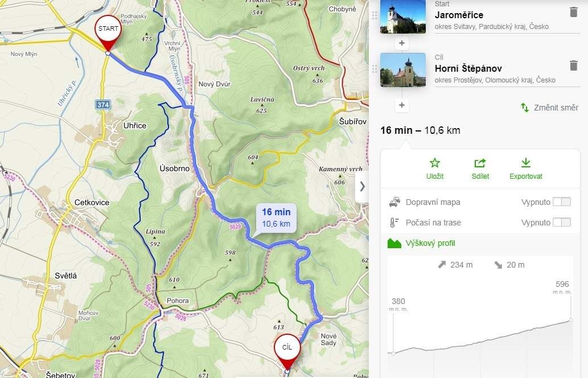The height and width of the screenshot is (378, 588).
Task: Click the drag handle beside Horní Štěpánov
Action: [374, 69]
